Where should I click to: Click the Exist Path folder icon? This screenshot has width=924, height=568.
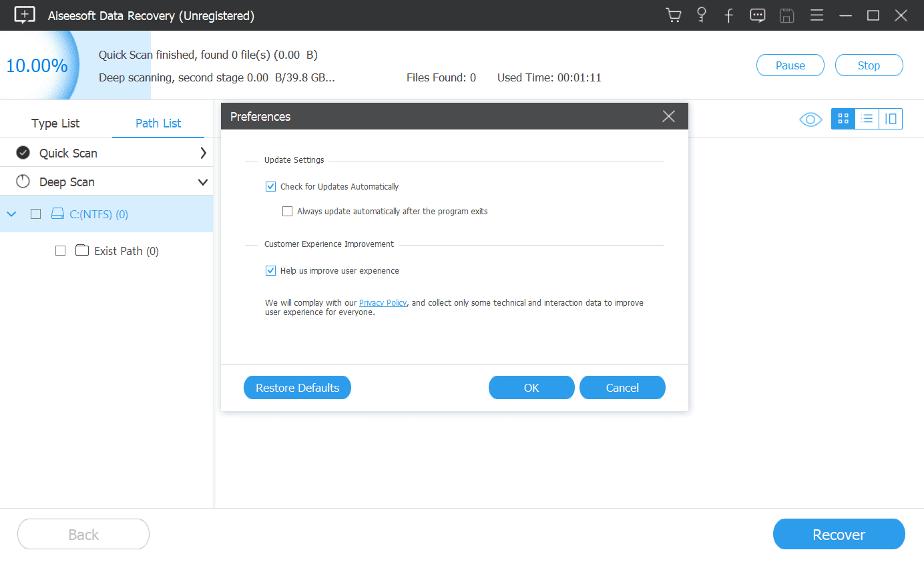(x=82, y=250)
